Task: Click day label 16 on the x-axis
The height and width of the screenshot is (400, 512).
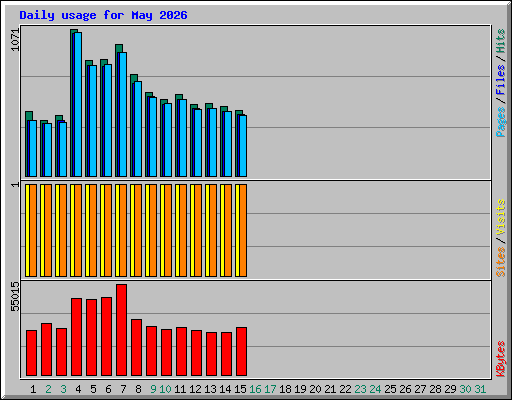Action: pyautogui.click(x=255, y=389)
